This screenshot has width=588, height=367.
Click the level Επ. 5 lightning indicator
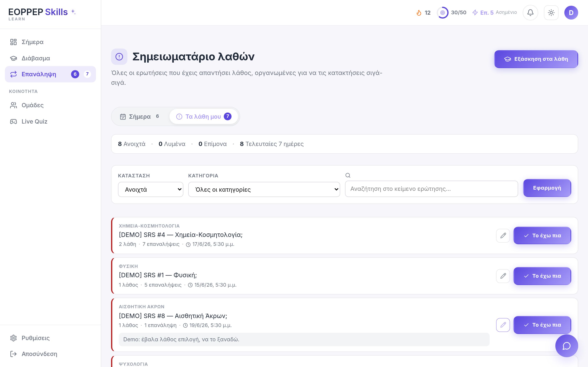(494, 13)
